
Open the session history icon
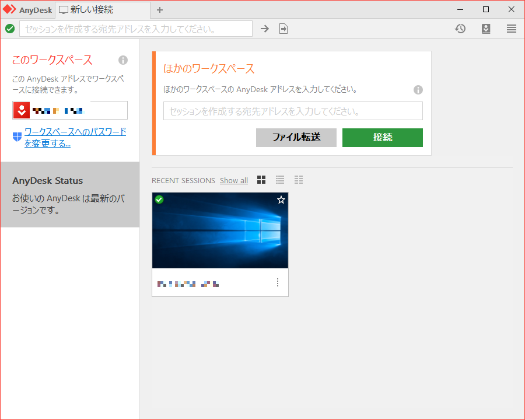(x=460, y=28)
